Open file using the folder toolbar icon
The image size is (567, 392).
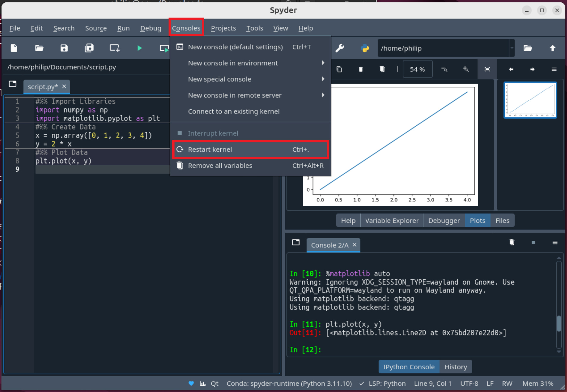point(39,48)
